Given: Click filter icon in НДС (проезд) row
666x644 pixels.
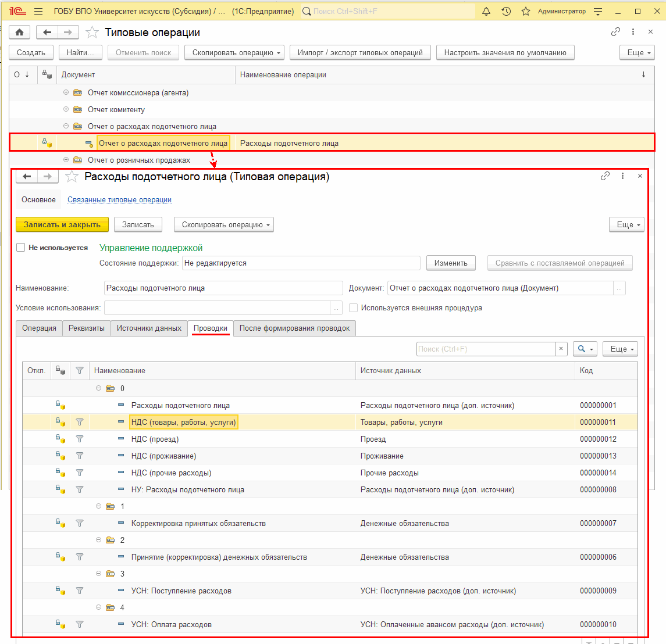Looking at the screenshot, I should coord(80,439).
